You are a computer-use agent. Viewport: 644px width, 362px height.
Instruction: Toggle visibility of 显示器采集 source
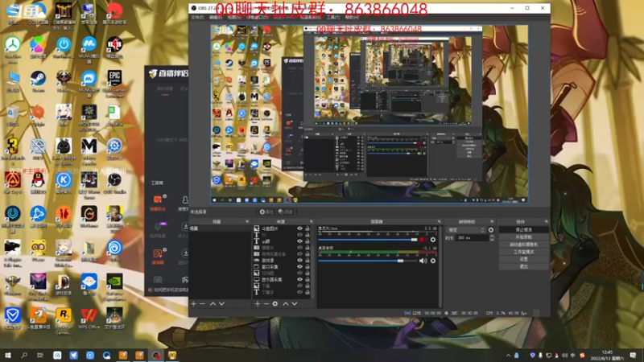coord(299,279)
